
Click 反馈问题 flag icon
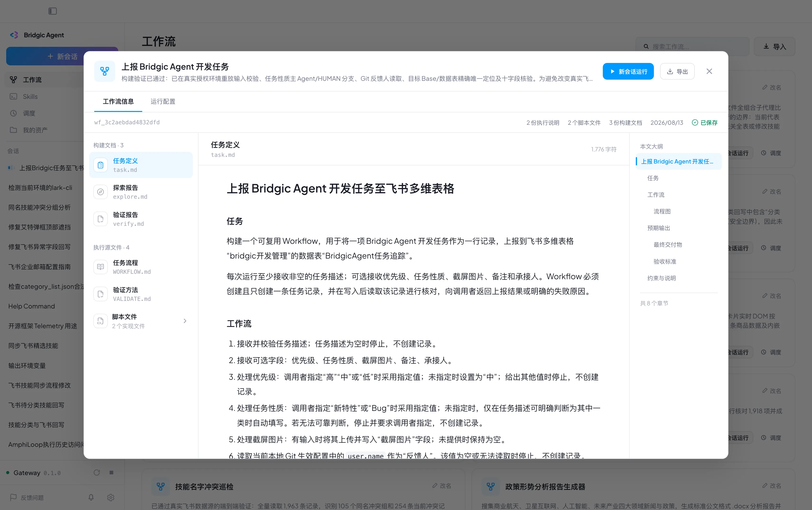(x=14, y=497)
